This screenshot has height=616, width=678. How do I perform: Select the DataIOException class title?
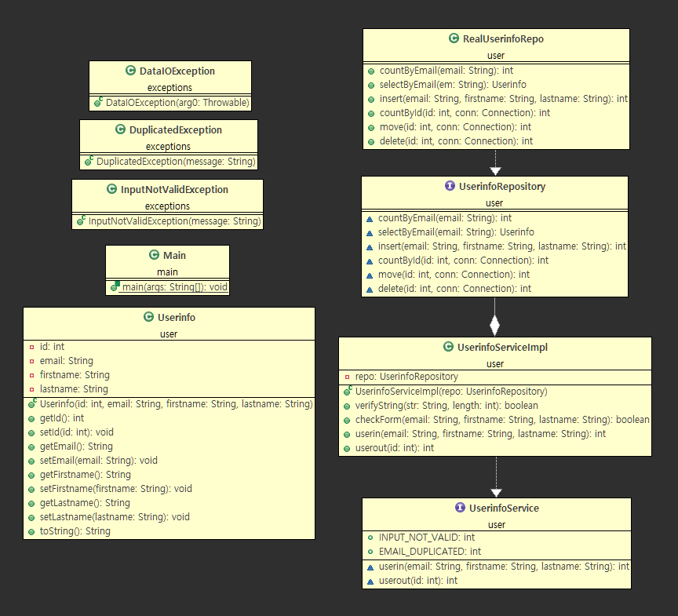click(177, 71)
